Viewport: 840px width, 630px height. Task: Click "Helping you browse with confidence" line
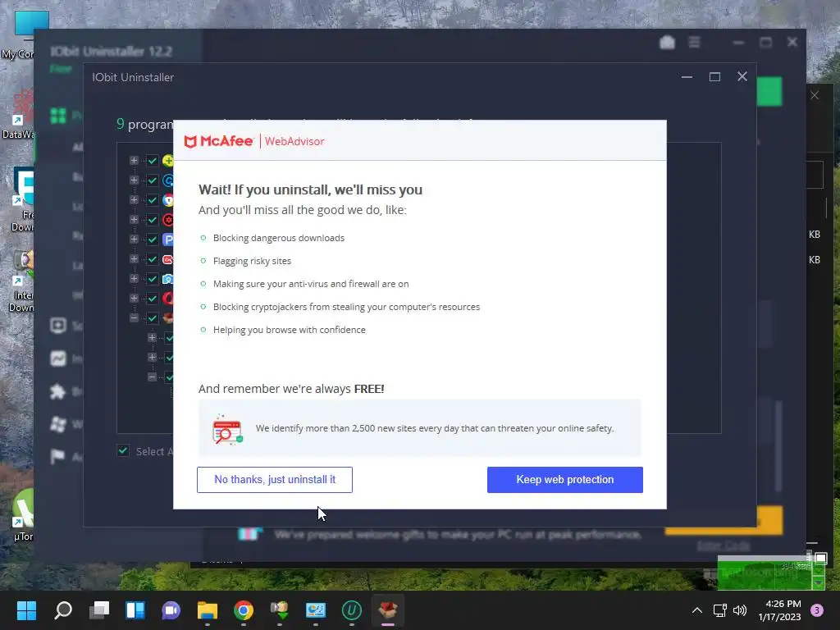click(x=290, y=330)
